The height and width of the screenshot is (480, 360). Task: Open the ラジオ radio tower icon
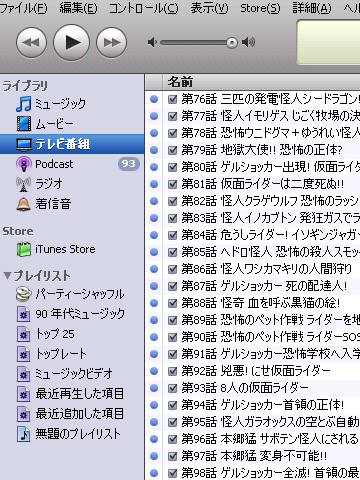click(24, 184)
